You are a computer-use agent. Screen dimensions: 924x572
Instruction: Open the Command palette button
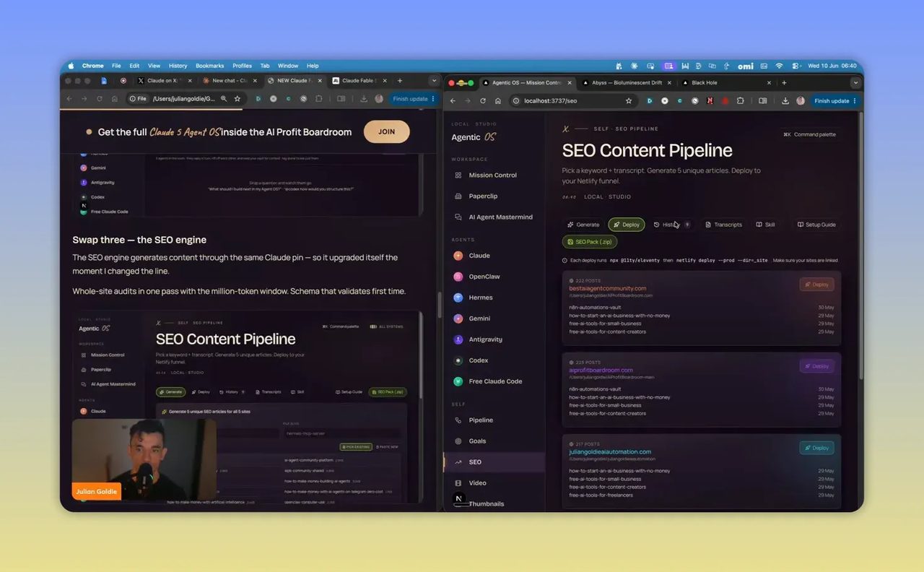pyautogui.click(x=809, y=134)
